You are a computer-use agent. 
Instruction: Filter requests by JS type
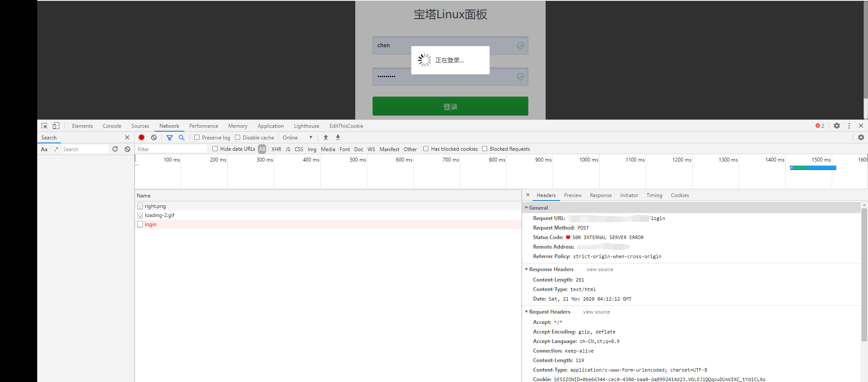pos(288,149)
